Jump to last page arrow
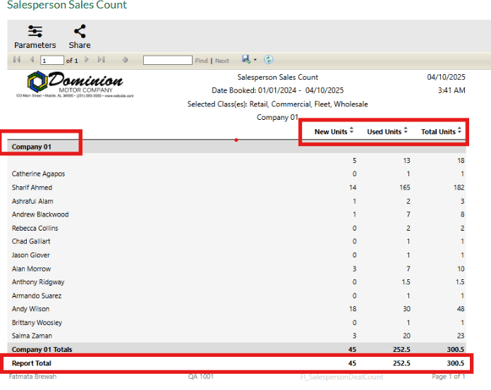Viewport: 491px width, 390px height. [101, 60]
